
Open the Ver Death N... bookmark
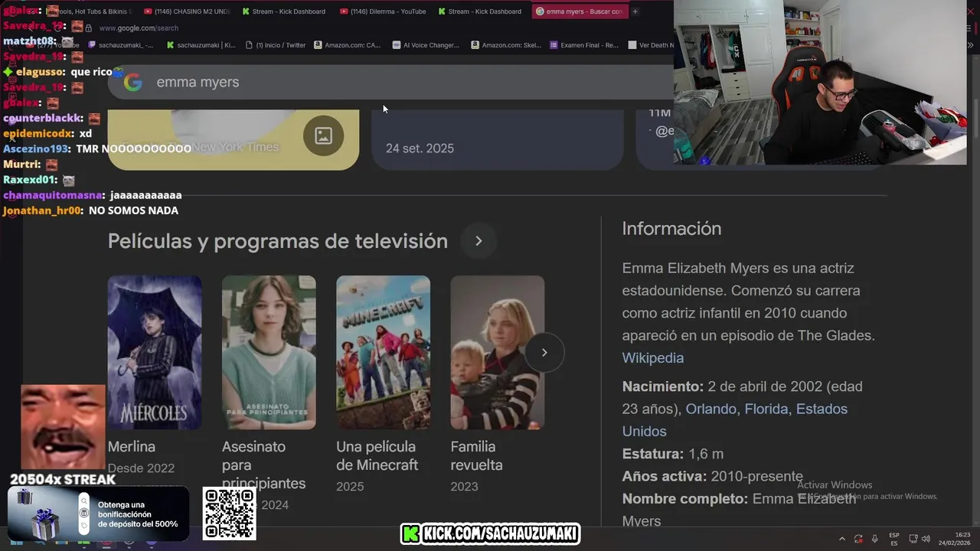point(651,45)
